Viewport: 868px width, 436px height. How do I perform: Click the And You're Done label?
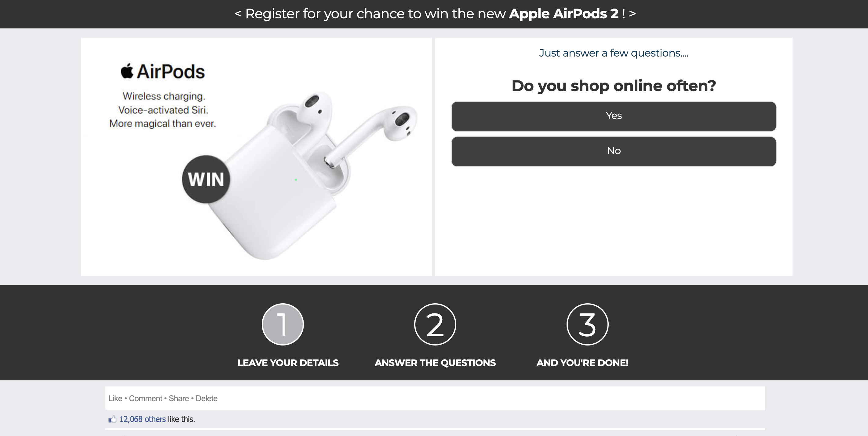(582, 363)
